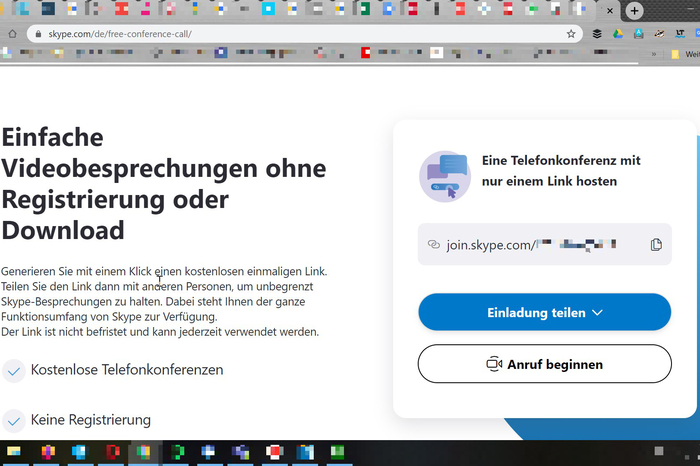The width and height of the screenshot is (700, 466).
Task: Open the Buffer stacked-layers extension
Action: pos(597,34)
